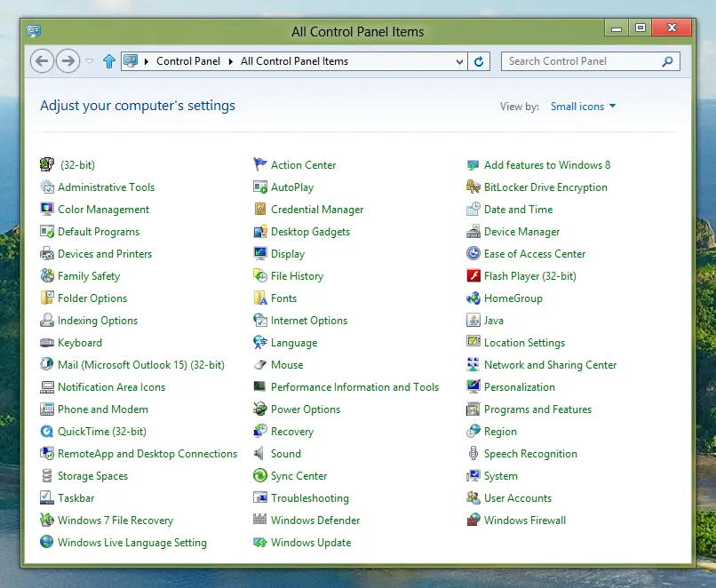Select the Control Panel breadcrumb segment
The width and height of the screenshot is (716, 588).
click(x=188, y=61)
